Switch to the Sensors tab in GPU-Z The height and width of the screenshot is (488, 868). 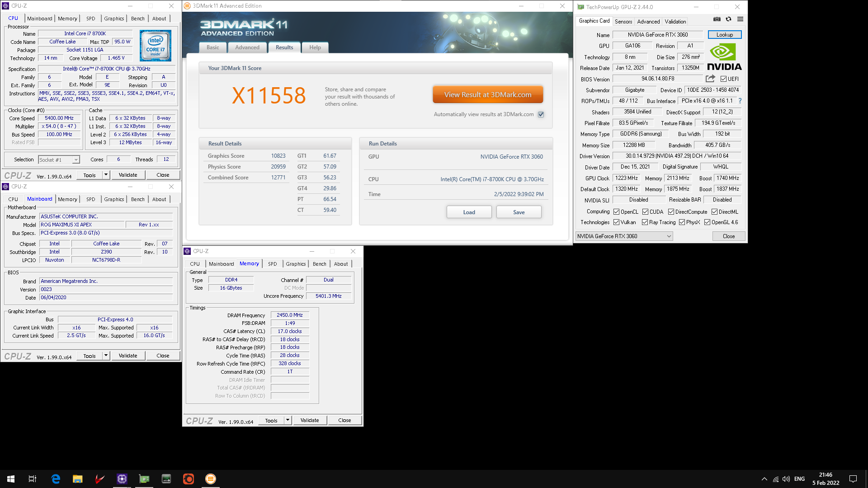pyautogui.click(x=623, y=22)
